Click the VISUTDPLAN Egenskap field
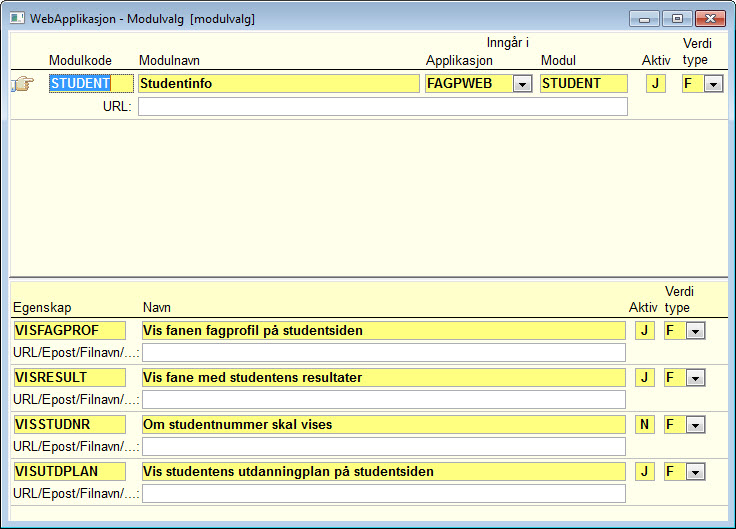Screen dimensions: 736x529 point(69,471)
